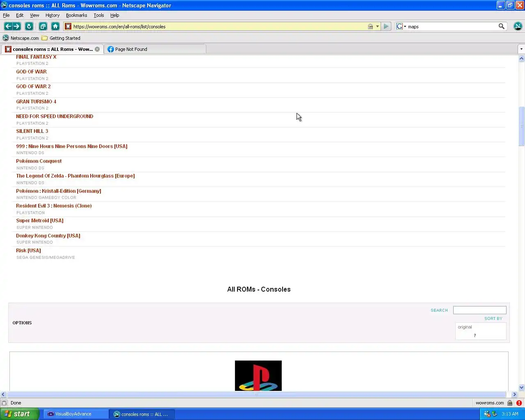This screenshot has width=525, height=420.
Task: Click the green Go play button
Action: point(386,26)
